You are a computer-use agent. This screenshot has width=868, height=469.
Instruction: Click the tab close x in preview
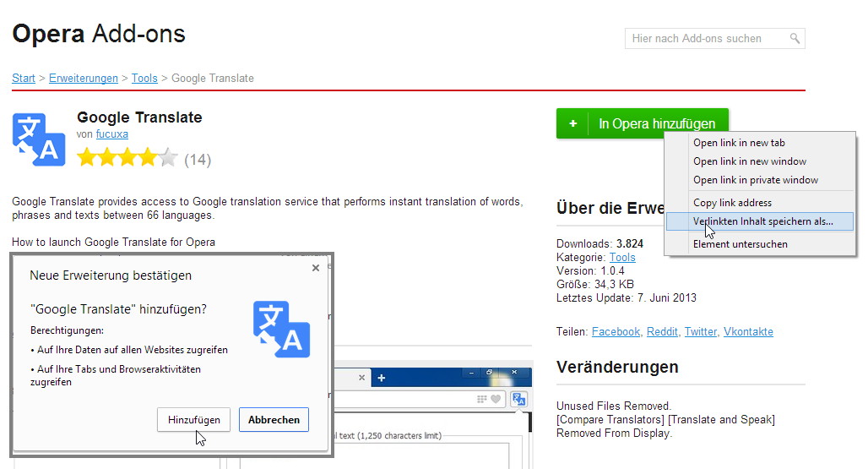[361, 378]
